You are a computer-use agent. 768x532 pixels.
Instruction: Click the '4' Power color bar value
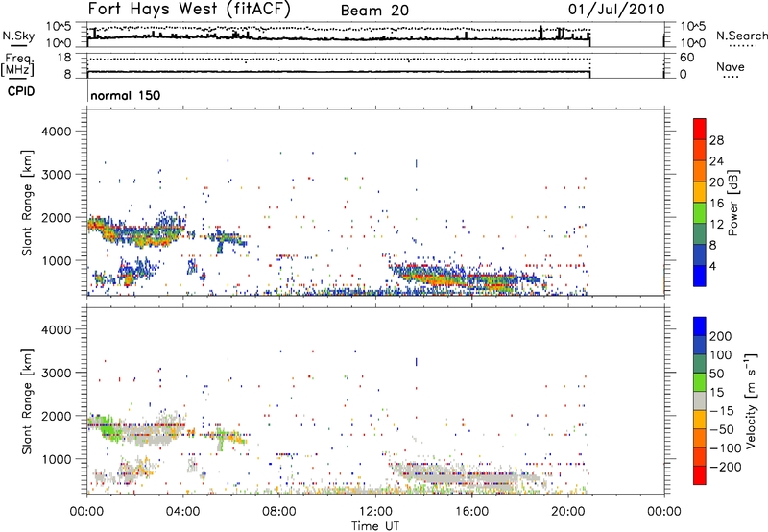click(712, 266)
